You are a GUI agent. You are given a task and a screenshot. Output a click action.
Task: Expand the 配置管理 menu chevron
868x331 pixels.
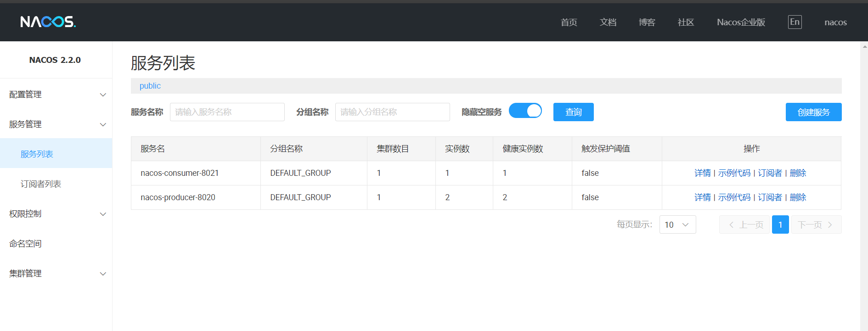(x=103, y=95)
